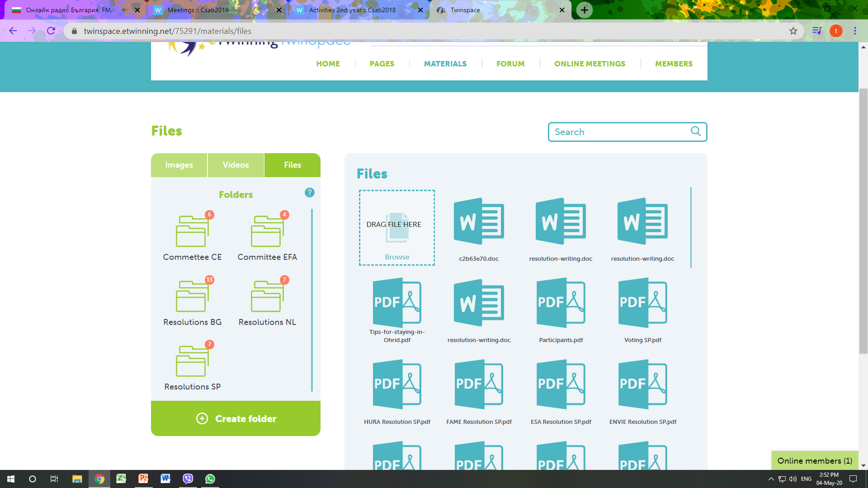This screenshot has height=488, width=868.
Task: Open the system volume control
Action: click(x=793, y=479)
